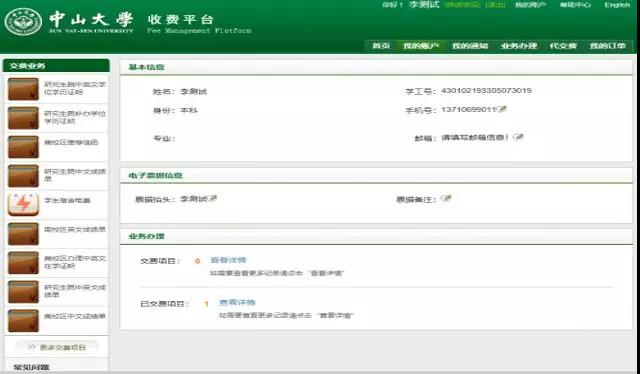
Task: Edit the email (邮箱) pencil icon
Action: pos(518,137)
